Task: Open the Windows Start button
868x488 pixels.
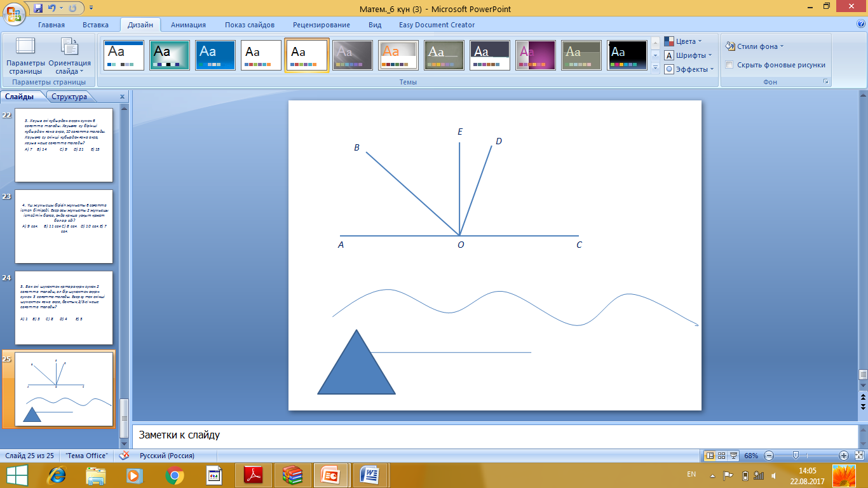Action: pyautogui.click(x=17, y=475)
